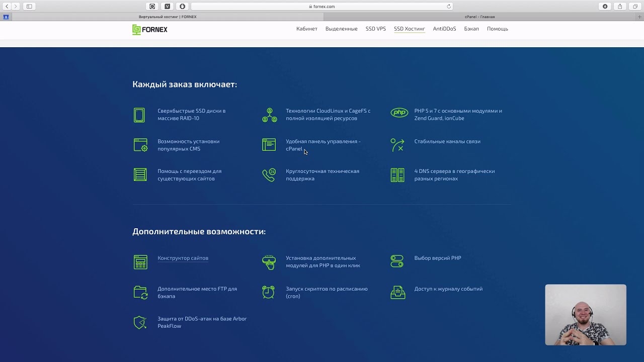644x362 pixels.
Task: Click 'Дополнительные возможности:' heading
Action: [199, 231]
